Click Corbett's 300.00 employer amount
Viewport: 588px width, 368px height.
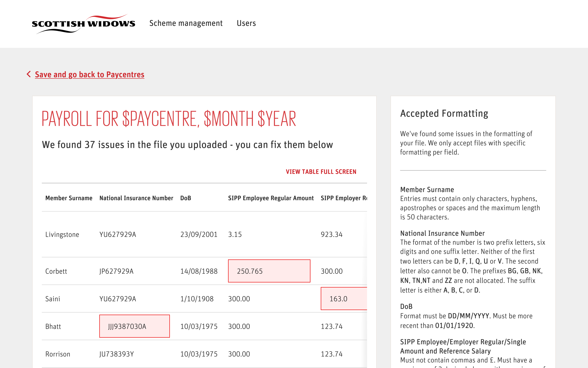pyautogui.click(x=332, y=271)
